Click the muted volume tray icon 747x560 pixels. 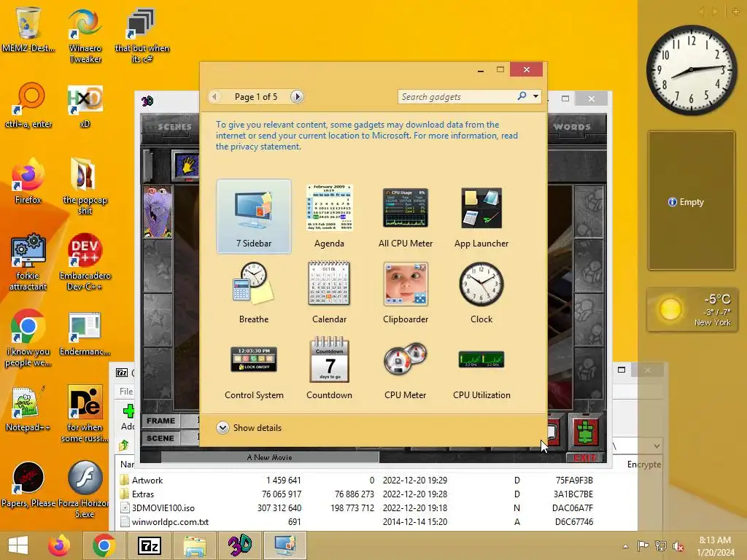click(678, 546)
